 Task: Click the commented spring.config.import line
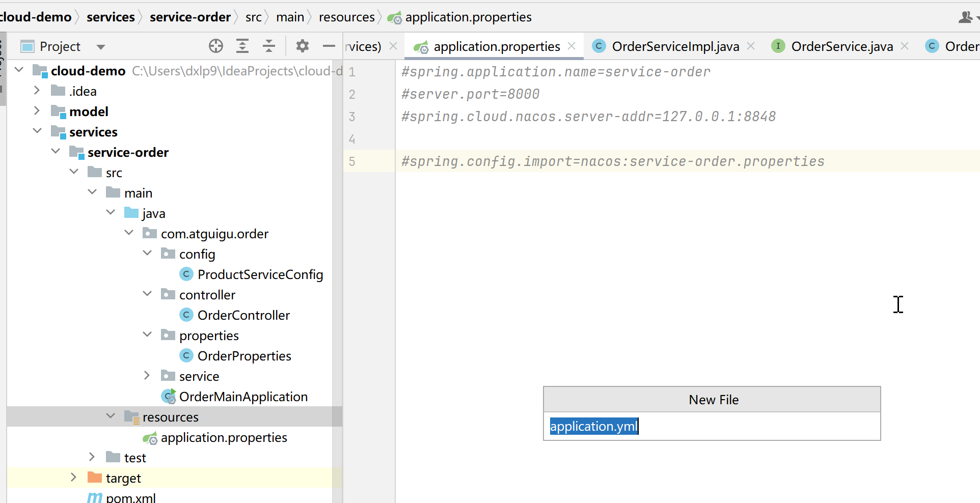[x=613, y=161]
